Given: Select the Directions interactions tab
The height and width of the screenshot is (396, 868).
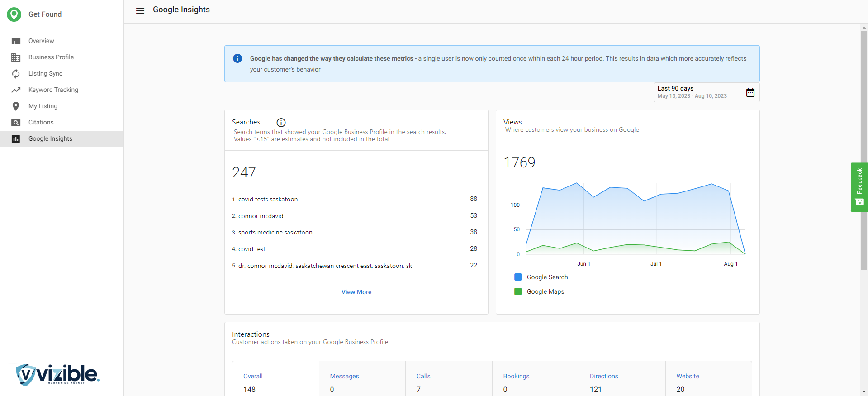Looking at the screenshot, I should click(x=621, y=382).
